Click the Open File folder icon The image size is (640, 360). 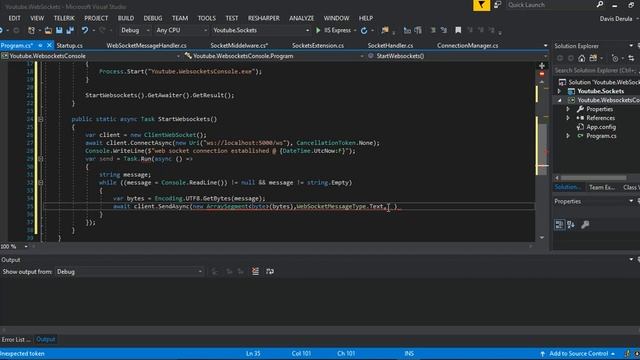tap(48, 30)
